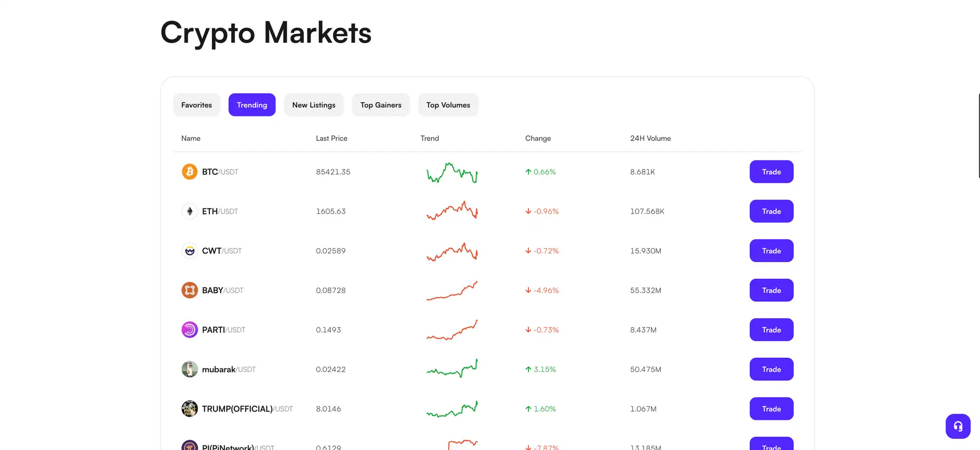
Task: Hit Trade on the mubarak/USDT row
Action: pyautogui.click(x=771, y=369)
